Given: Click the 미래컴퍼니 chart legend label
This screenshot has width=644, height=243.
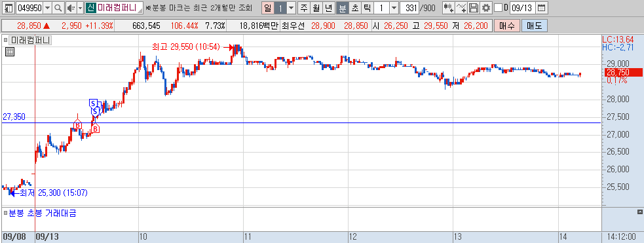Looking at the screenshot, I should pyautogui.click(x=30, y=40).
